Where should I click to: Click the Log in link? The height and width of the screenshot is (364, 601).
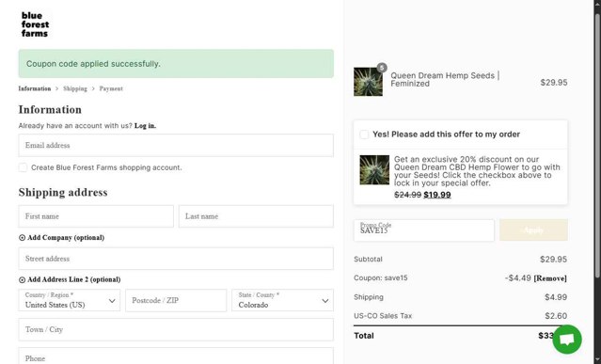[x=145, y=126]
